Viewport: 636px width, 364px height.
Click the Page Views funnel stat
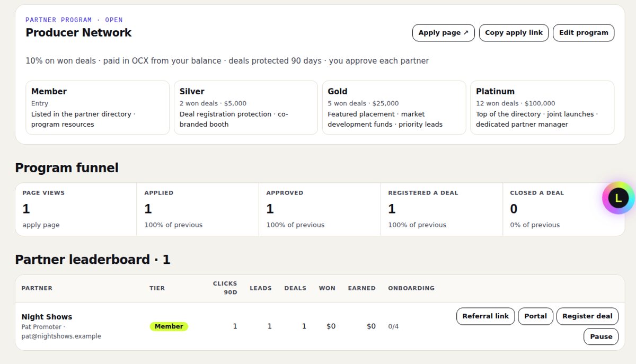(x=76, y=209)
